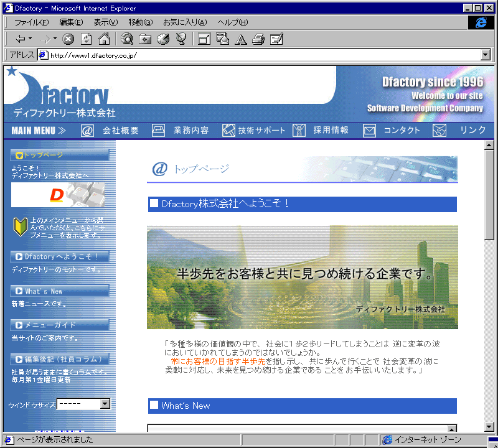Screen dimensions: 498x448
Task: Open the 表示(V) menu
Action: (105, 22)
